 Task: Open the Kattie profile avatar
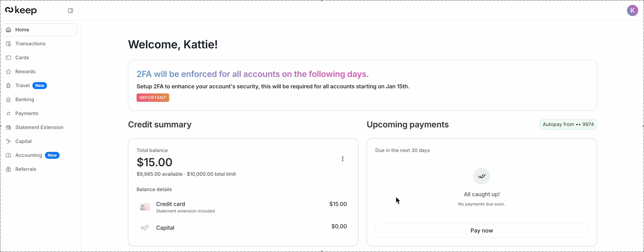[x=632, y=10]
